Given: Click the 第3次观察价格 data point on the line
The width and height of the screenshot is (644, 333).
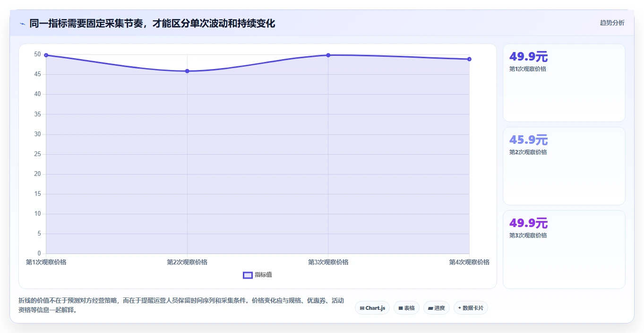Looking at the screenshot, I should click(328, 55).
